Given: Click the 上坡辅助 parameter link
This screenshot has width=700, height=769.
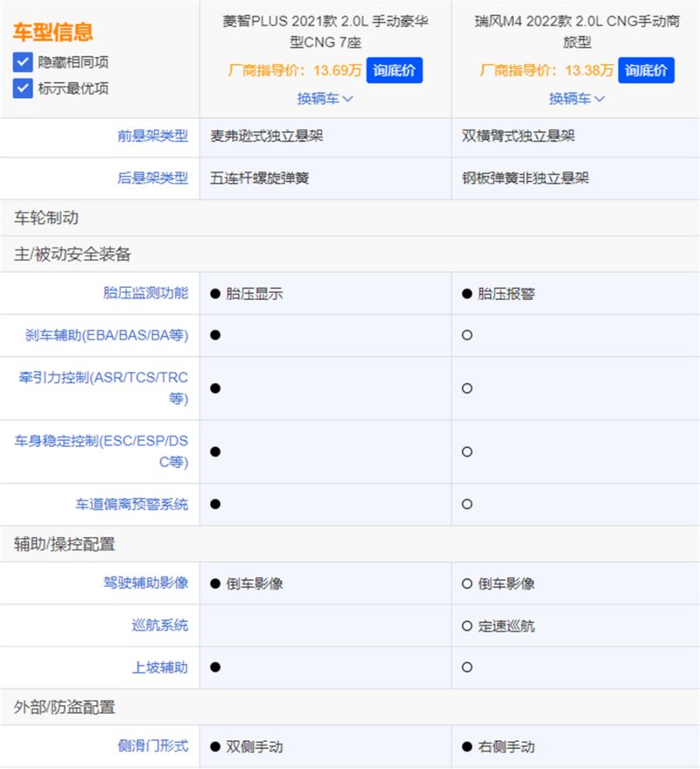Looking at the screenshot, I should point(160,668).
